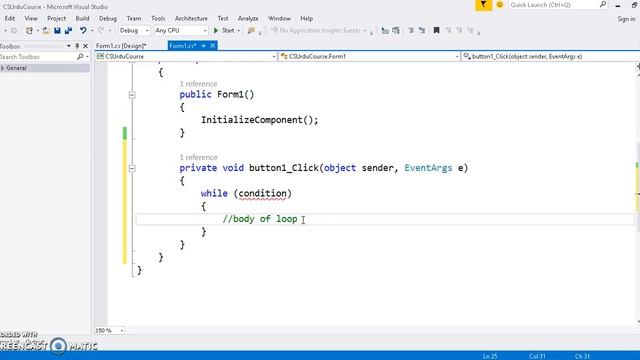The height and width of the screenshot is (360, 640).
Task: Click the uncomment selected lines icon
Action: coord(422,31)
